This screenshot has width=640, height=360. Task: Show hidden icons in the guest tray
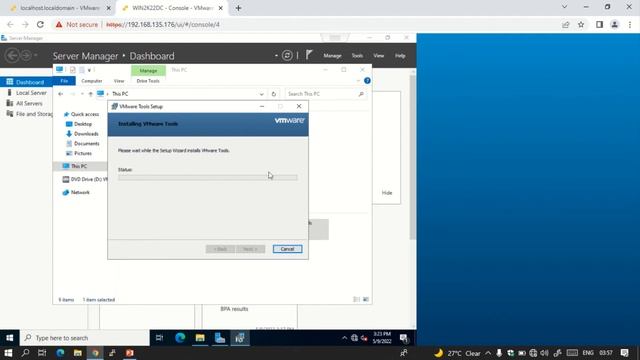point(344,338)
